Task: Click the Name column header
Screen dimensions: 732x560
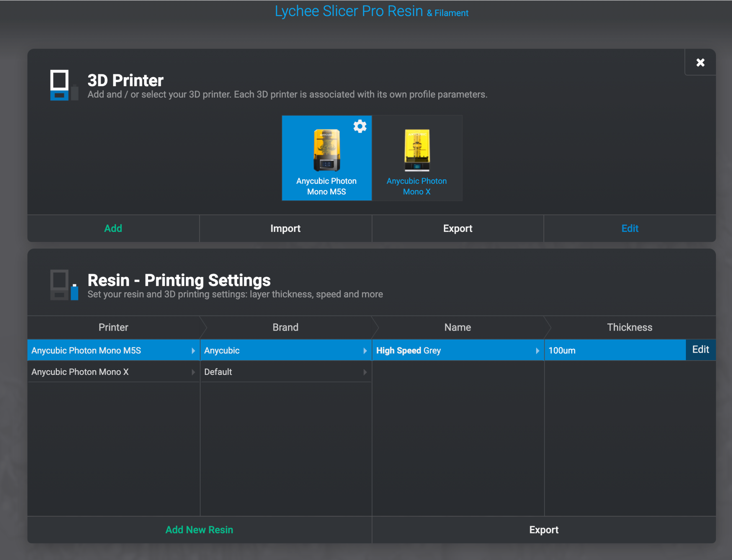Action: coord(458,327)
